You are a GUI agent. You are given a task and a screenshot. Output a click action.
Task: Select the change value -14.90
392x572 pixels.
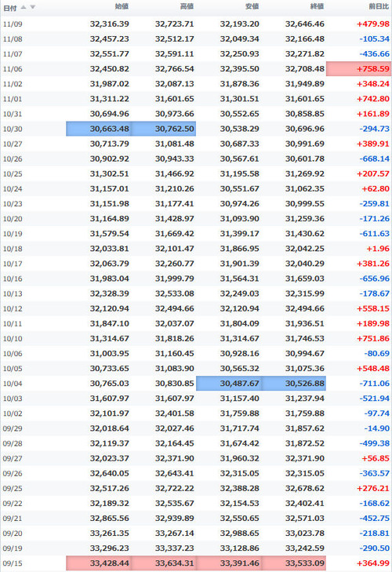[376, 428]
